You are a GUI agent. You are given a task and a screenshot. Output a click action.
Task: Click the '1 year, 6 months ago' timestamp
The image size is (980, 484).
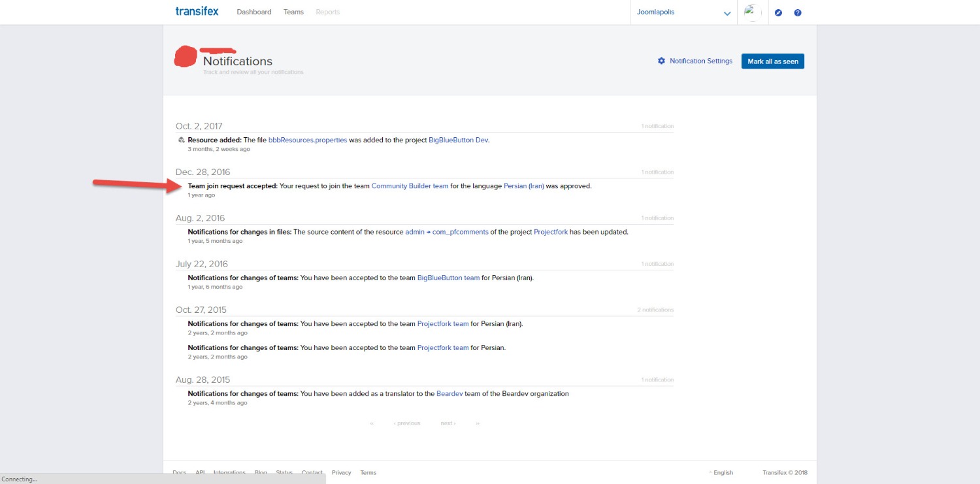pos(215,287)
